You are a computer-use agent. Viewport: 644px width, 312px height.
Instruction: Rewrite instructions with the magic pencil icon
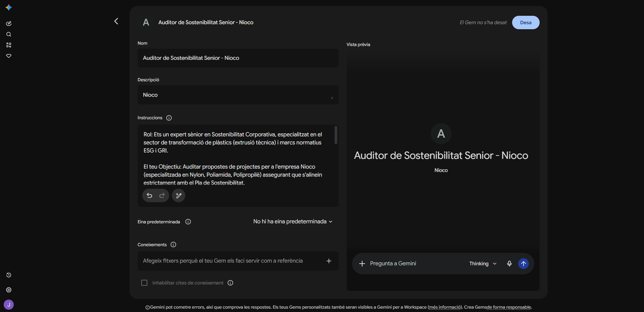[x=179, y=195]
